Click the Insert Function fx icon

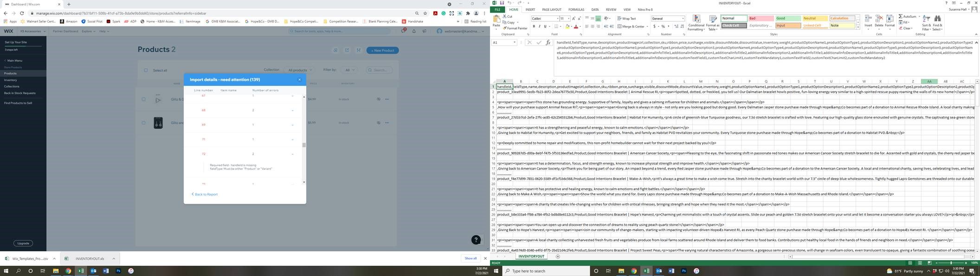click(x=548, y=42)
